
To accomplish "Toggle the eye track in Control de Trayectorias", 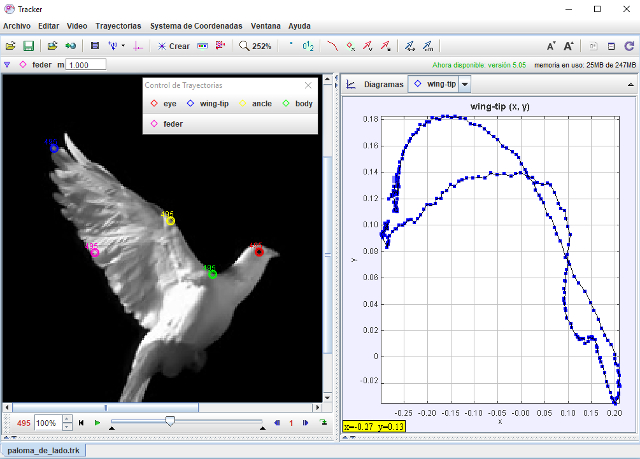I will [x=163, y=103].
